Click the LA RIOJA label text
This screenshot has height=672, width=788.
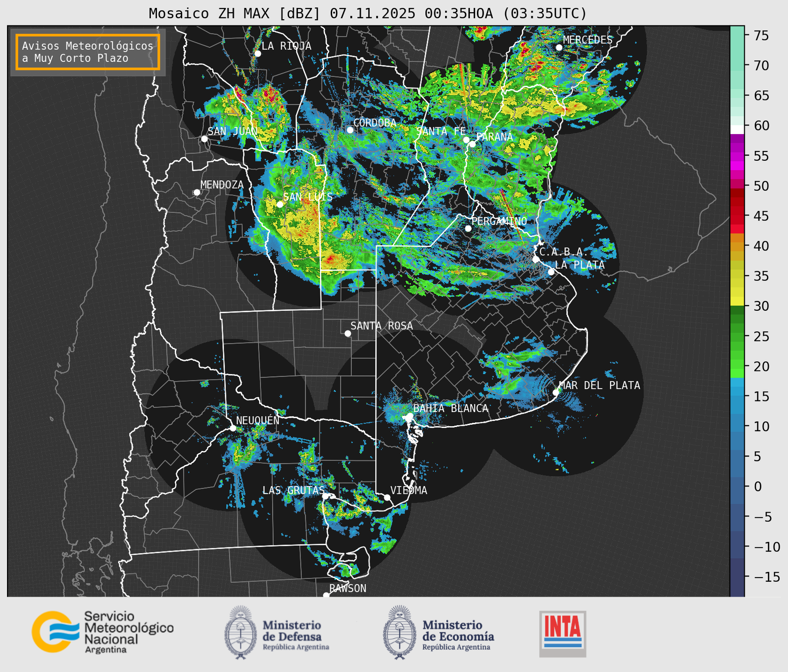[286, 46]
